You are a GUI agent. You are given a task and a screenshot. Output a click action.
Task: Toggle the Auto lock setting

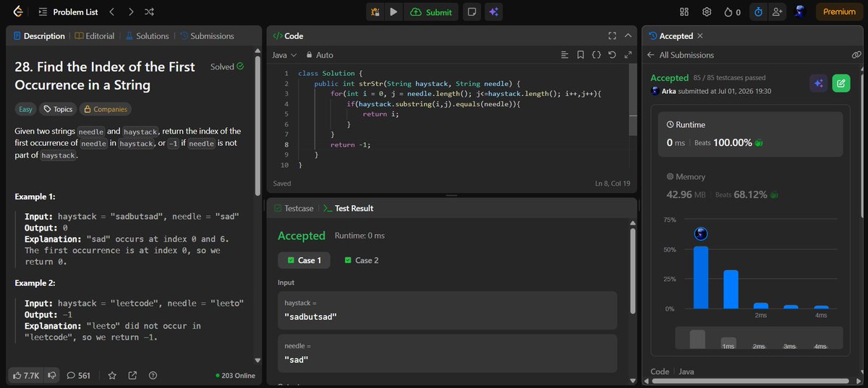(320, 55)
